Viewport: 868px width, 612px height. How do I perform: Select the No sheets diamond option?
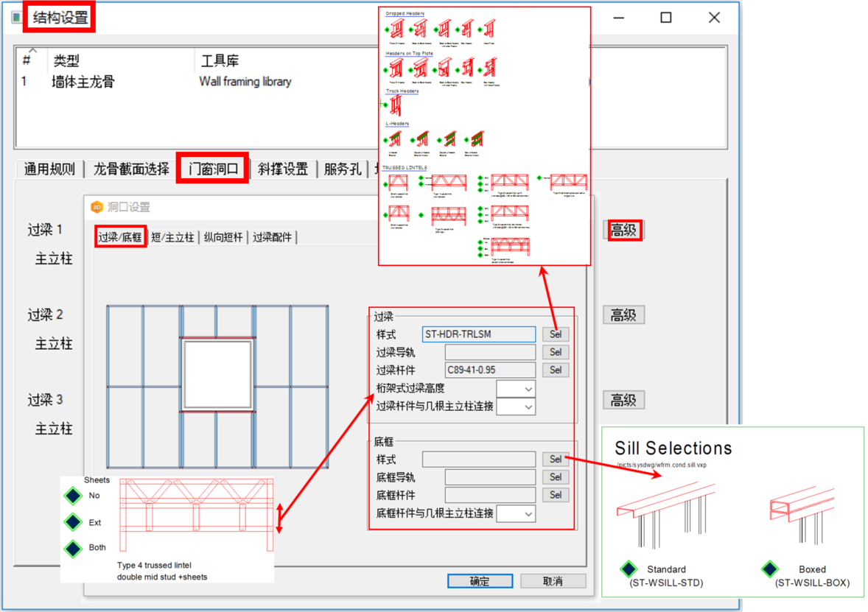[73, 496]
